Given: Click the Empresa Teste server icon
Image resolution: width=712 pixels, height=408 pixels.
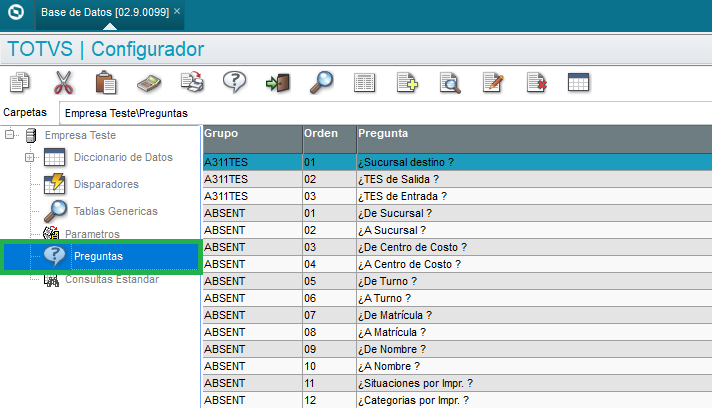Looking at the screenshot, I should click(x=31, y=135).
